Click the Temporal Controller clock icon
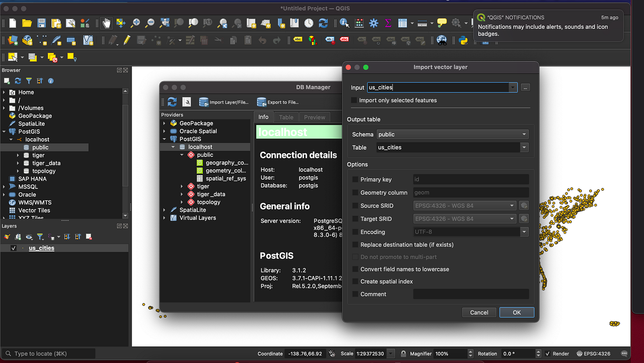 pyautogui.click(x=309, y=23)
